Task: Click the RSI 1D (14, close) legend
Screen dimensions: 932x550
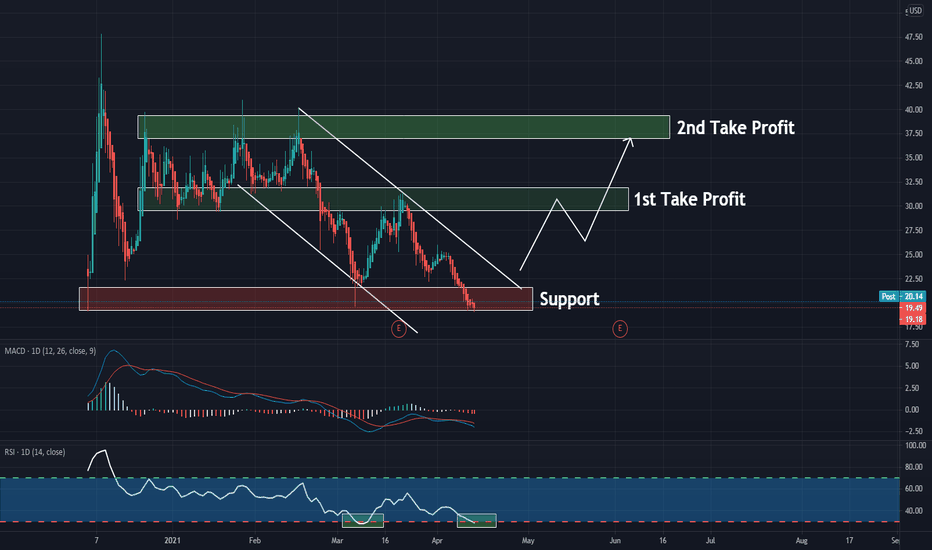Action: point(34,452)
